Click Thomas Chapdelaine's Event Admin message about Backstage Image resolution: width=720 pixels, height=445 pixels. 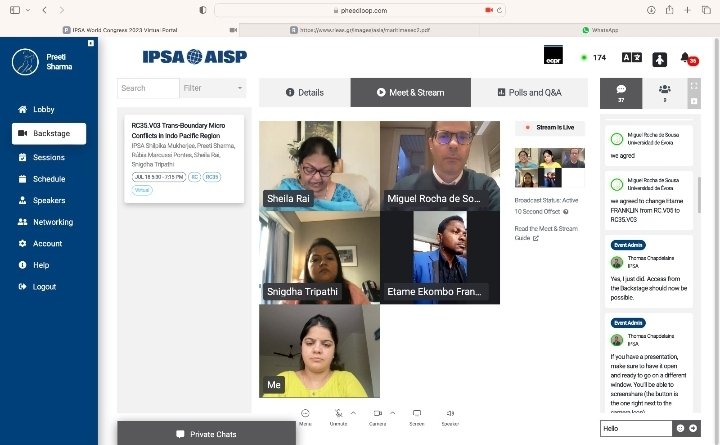649,272
